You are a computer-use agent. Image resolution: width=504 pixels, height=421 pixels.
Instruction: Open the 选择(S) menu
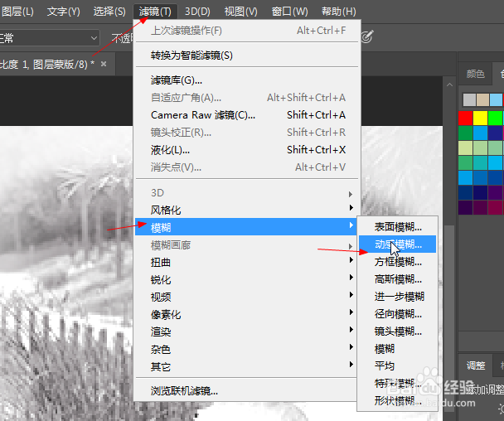point(109,12)
